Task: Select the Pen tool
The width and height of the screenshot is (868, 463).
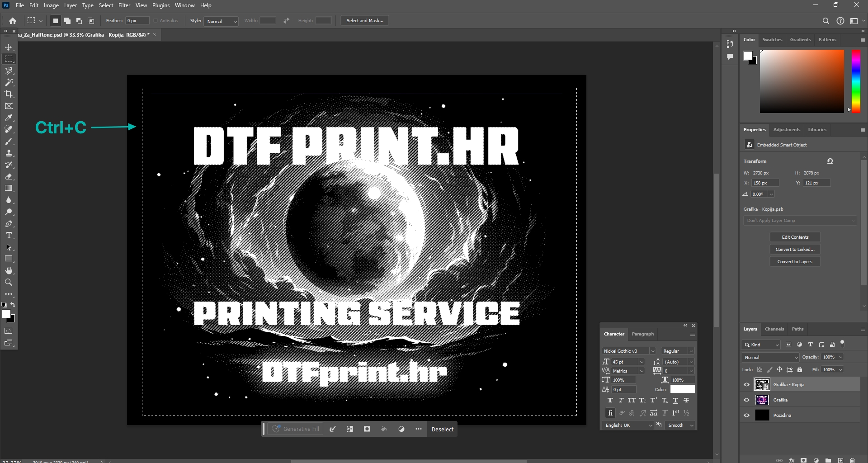Action: [9, 223]
